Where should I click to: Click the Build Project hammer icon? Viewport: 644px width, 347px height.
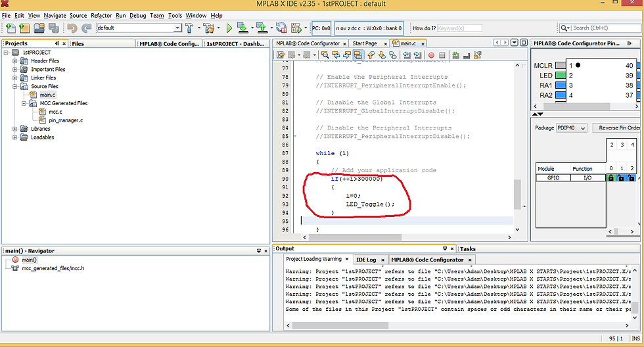click(x=189, y=28)
